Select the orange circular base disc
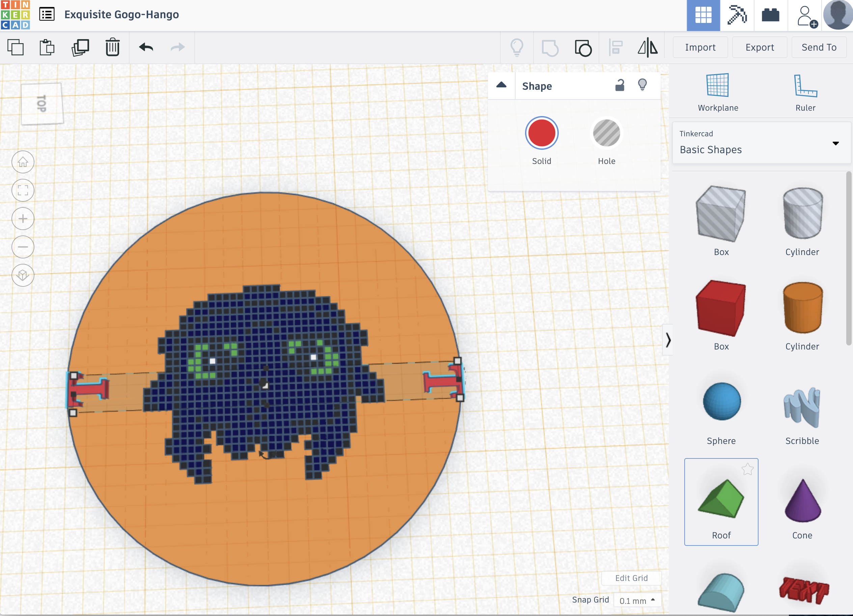This screenshot has width=853, height=616. point(263,527)
